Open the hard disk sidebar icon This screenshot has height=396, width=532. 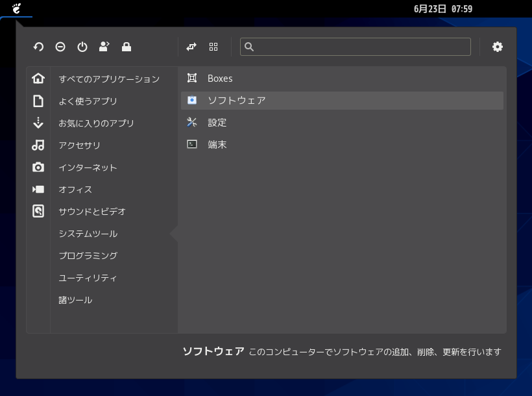(38, 211)
